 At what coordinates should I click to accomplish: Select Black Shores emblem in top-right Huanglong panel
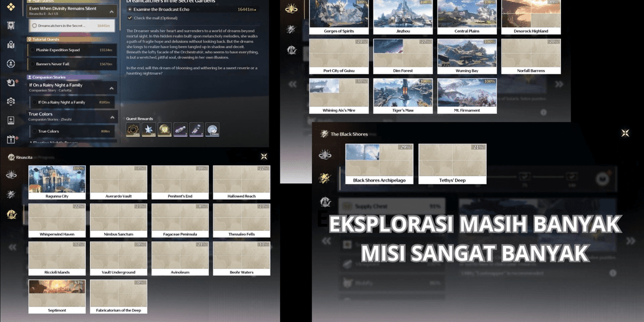292,29
